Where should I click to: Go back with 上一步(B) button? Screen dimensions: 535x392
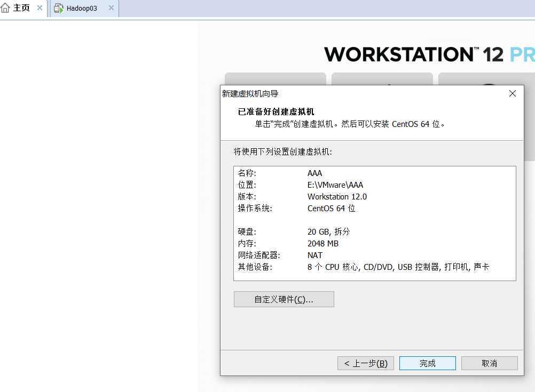(365, 363)
